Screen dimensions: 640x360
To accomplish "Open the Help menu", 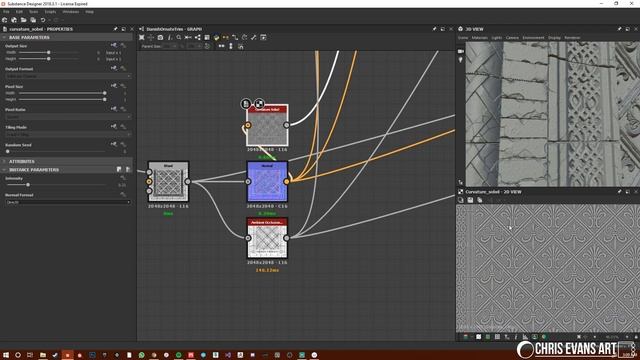I will [x=89, y=12].
